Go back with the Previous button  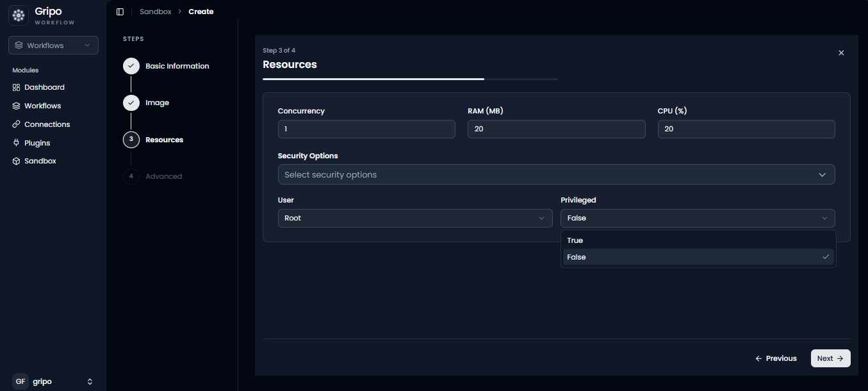pyautogui.click(x=776, y=358)
